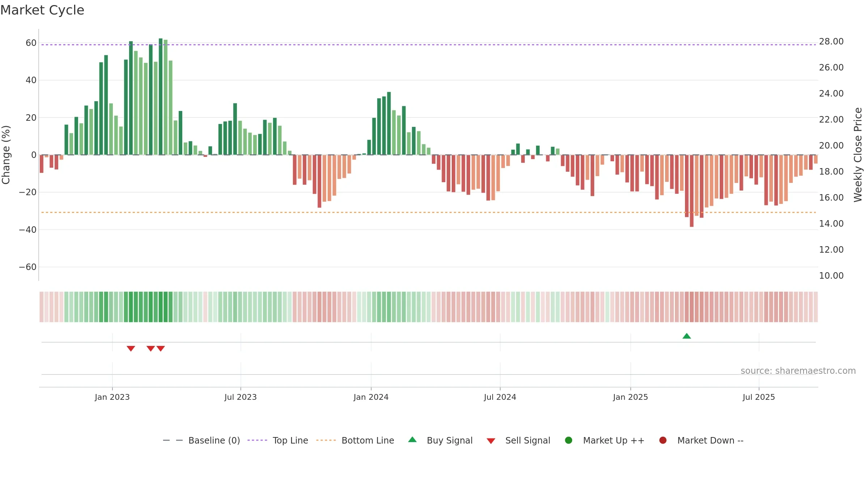
Task: Click the '60' tick on the left axis
Action: 31,43
